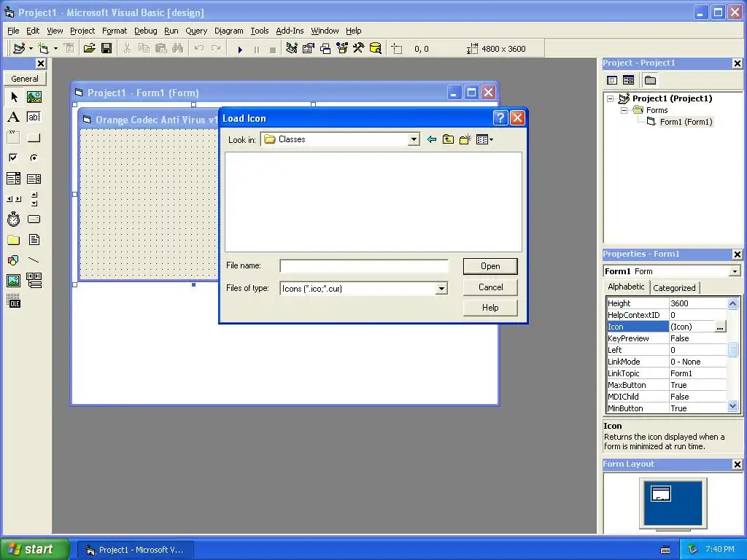
Task: Show Project Explorer via toolbar icon
Action: click(x=292, y=49)
